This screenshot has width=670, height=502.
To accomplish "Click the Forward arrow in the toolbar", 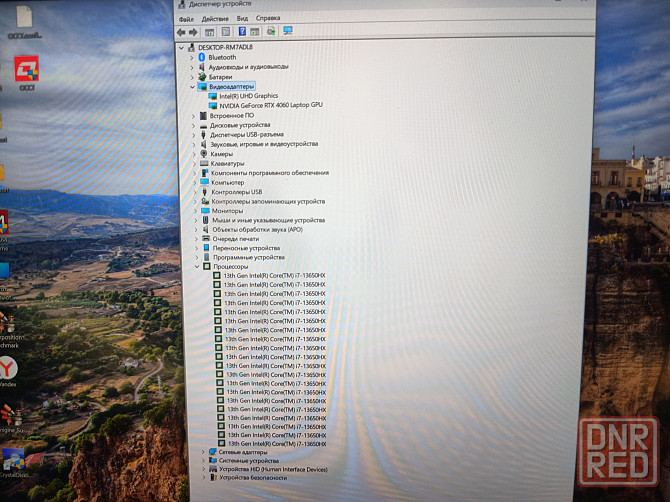I will pos(193,31).
